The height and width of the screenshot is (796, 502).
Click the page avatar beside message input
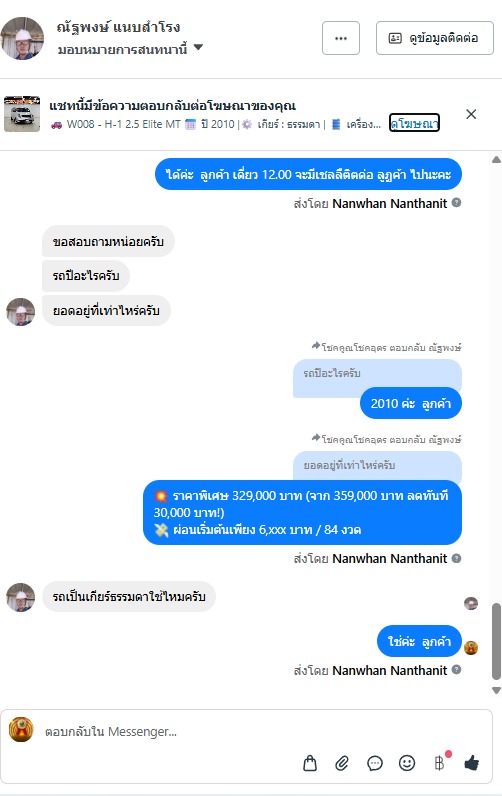[21, 729]
